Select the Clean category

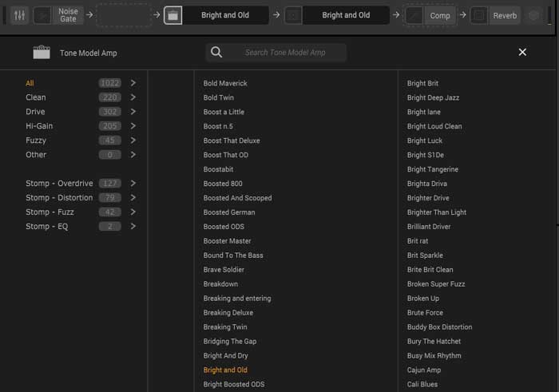pos(36,97)
